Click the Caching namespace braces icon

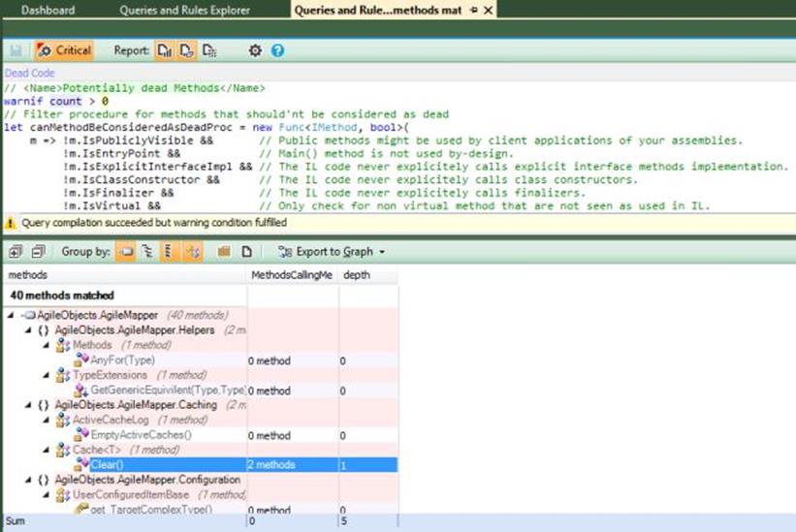(44, 405)
